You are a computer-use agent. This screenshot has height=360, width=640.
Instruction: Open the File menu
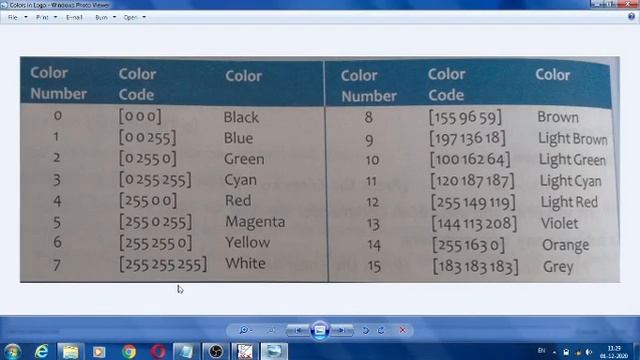point(17,18)
